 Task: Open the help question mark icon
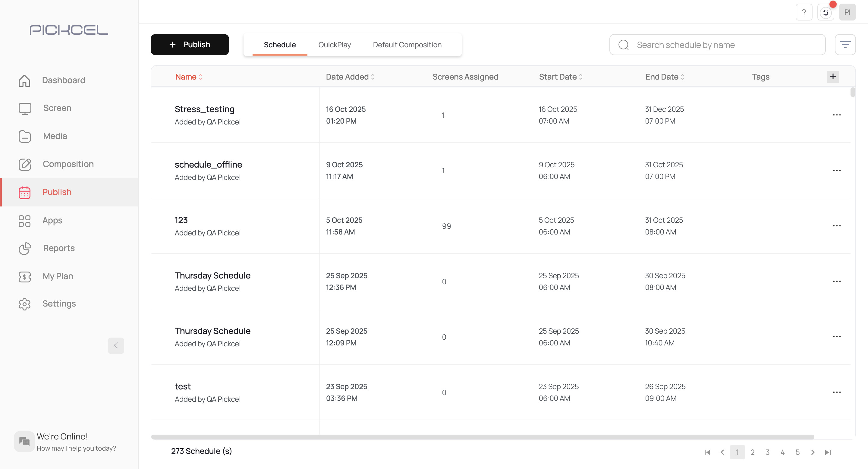click(804, 12)
